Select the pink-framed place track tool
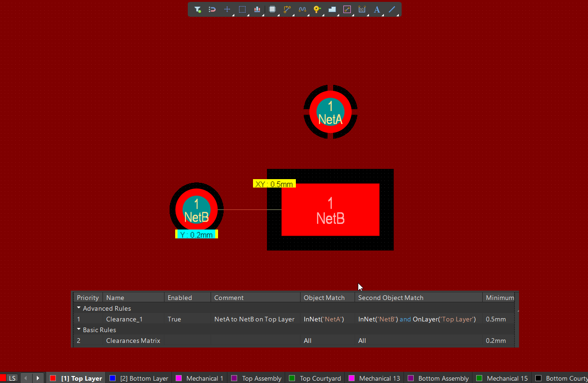This screenshot has height=383, width=588. (347, 9)
